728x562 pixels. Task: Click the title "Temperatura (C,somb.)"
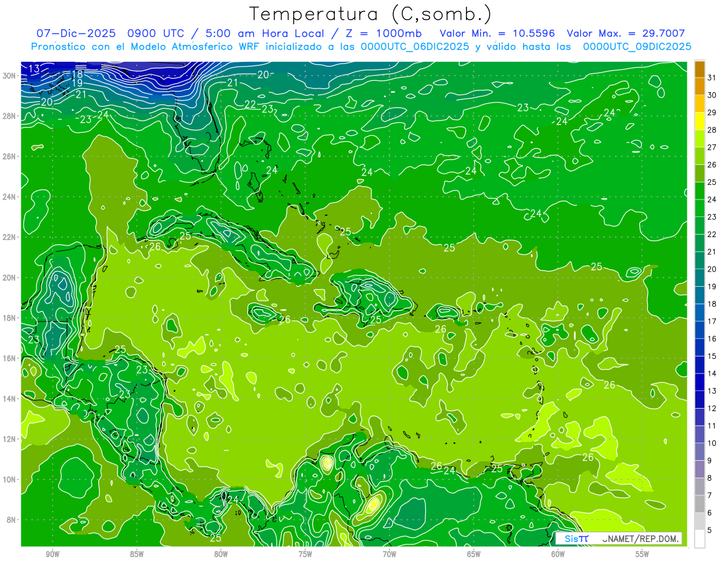pos(370,14)
